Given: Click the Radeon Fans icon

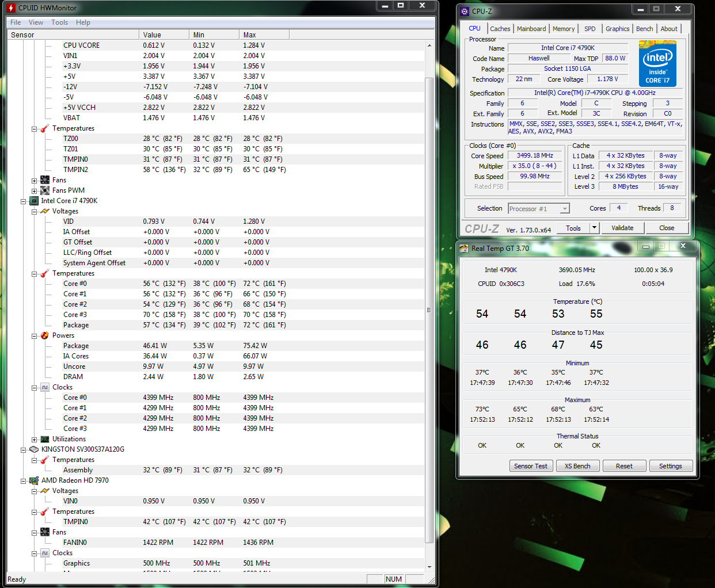Looking at the screenshot, I should (x=45, y=532).
